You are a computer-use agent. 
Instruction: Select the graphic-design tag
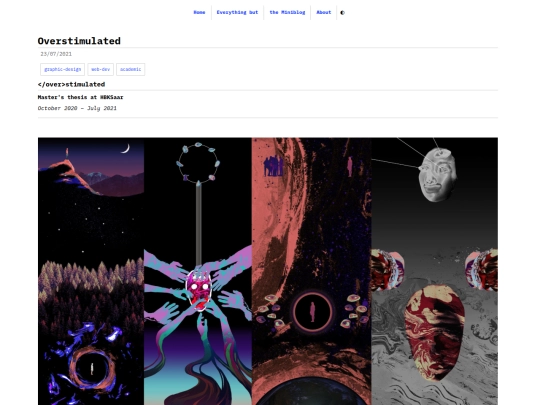(x=62, y=69)
